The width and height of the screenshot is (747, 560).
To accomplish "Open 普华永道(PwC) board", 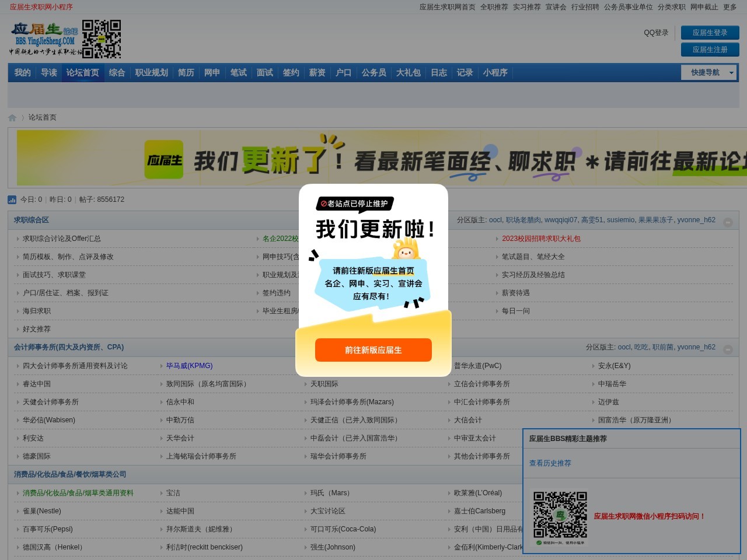I will point(478,366).
